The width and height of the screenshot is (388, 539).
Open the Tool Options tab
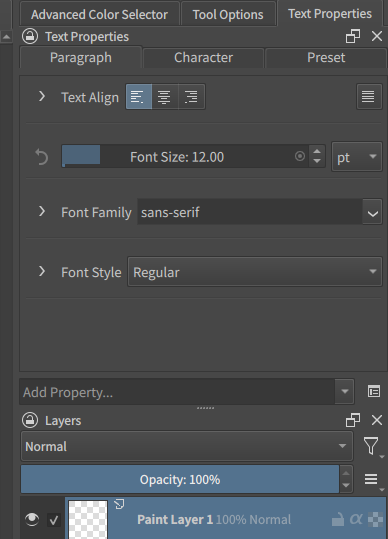tap(228, 14)
